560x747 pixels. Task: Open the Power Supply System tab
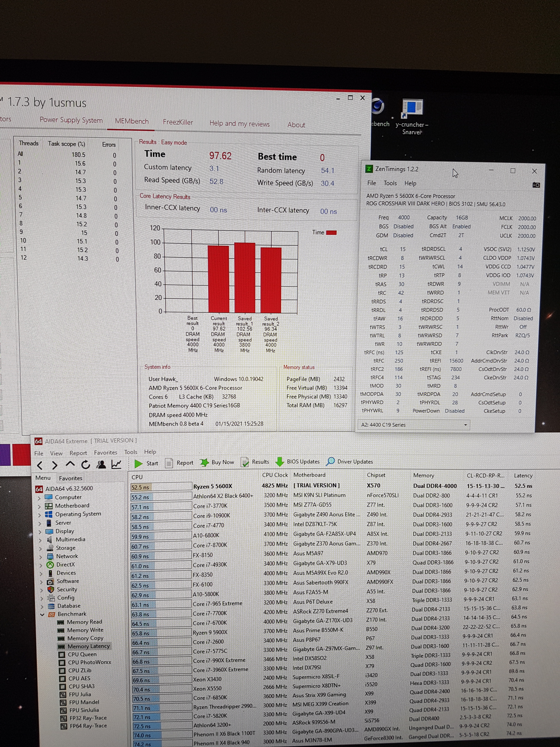click(71, 120)
